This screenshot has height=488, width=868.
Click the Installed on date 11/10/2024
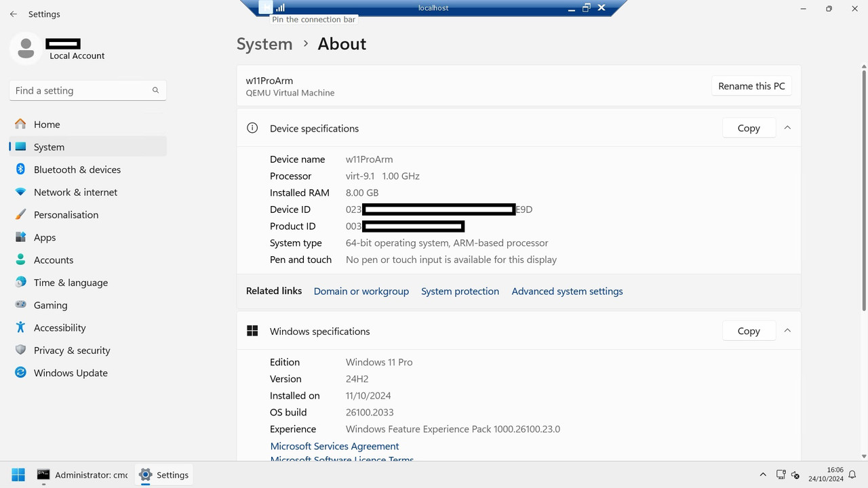(x=368, y=396)
